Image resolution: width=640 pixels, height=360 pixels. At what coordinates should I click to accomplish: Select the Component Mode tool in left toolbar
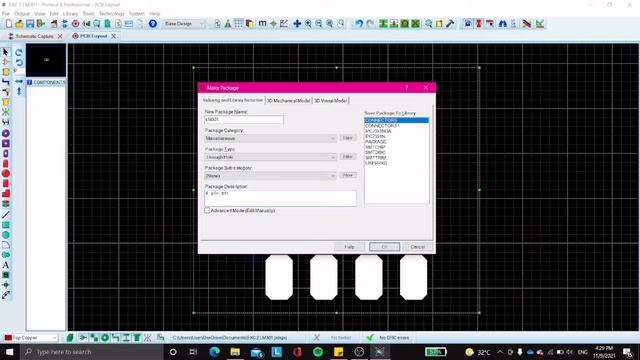6,62
